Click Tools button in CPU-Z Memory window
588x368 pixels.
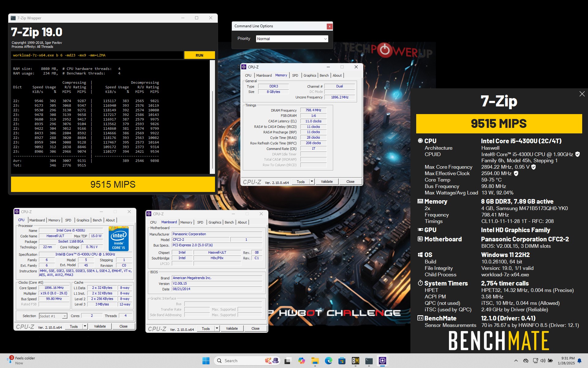point(301,182)
